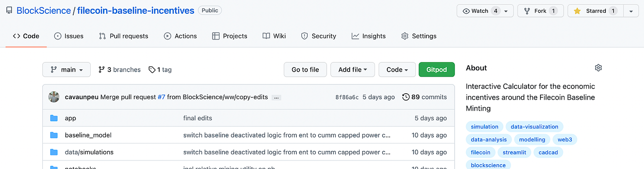Viewport: 644px width, 169px height.
Task: Open the 'final edits' commit message
Action: click(x=198, y=118)
